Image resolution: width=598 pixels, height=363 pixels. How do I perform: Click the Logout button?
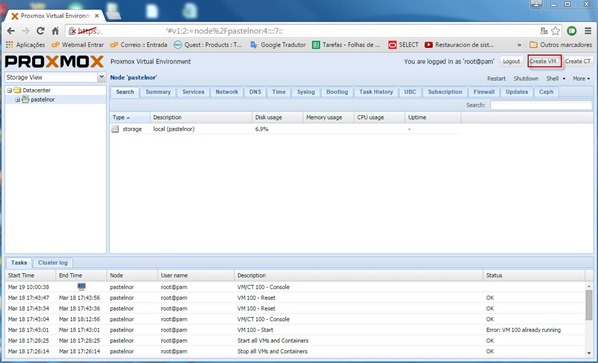(x=511, y=61)
